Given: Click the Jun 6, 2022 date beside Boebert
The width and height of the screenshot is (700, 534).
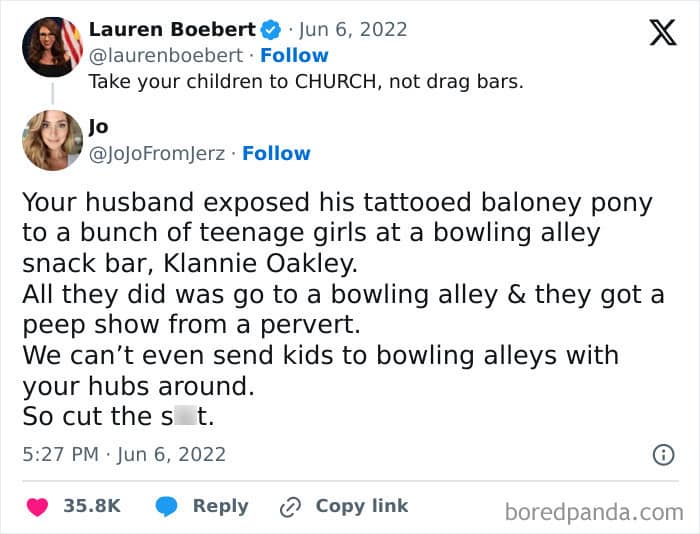Looking at the screenshot, I should tap(353, 30).
